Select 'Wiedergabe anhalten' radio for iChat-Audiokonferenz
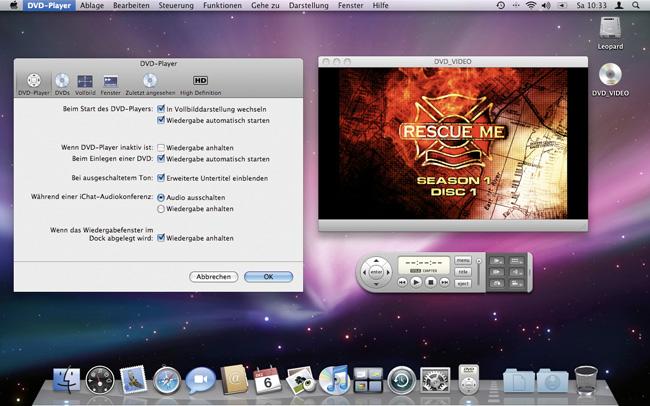 [x=161, y=209]
